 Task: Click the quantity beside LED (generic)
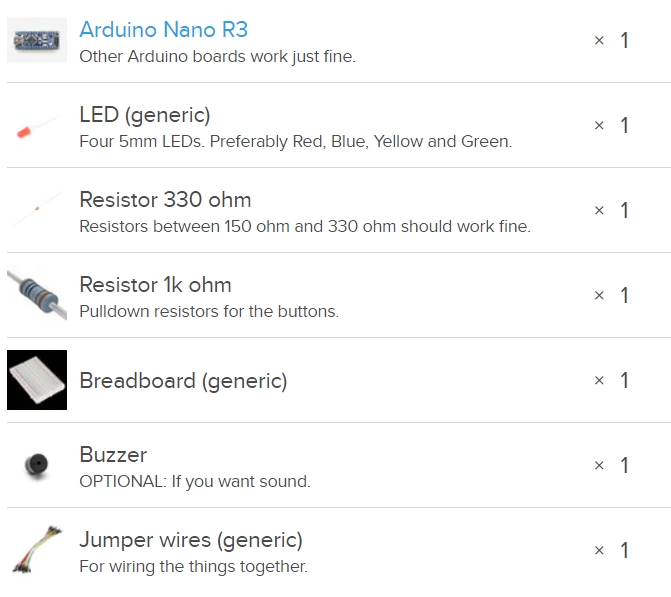tap(612, 125)
